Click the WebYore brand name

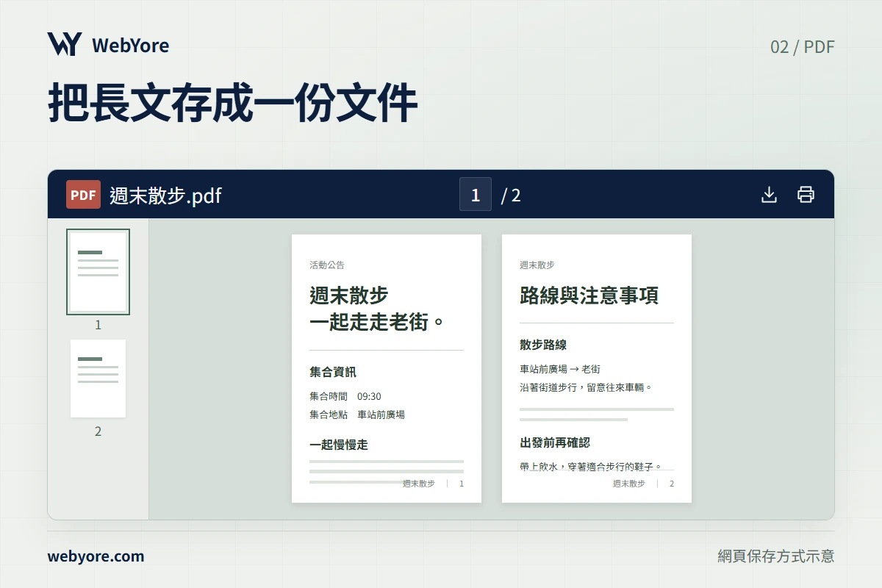[130, 46]
